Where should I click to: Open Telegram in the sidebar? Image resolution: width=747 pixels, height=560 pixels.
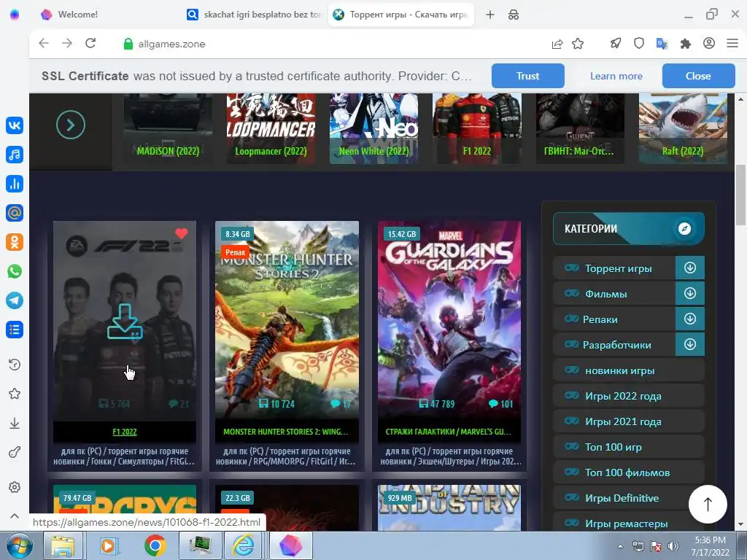coord(15,300)
